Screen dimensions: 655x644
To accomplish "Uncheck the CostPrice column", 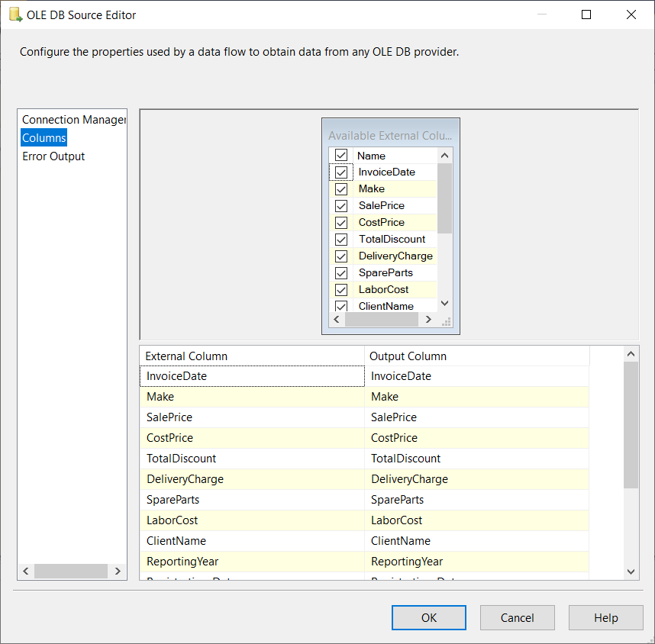I will pyautogui.click(x=340, y=222).
